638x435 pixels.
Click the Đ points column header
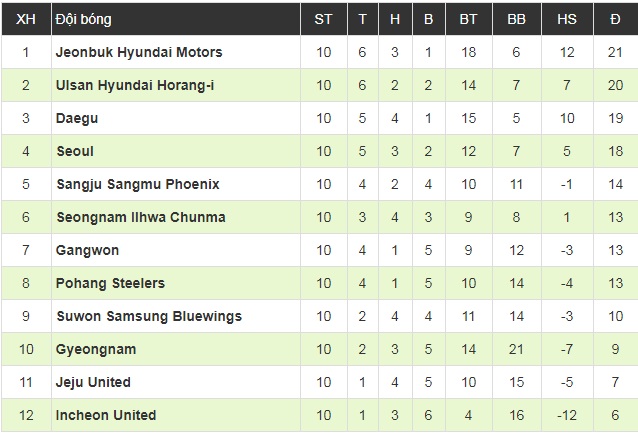tap(615, 18)
